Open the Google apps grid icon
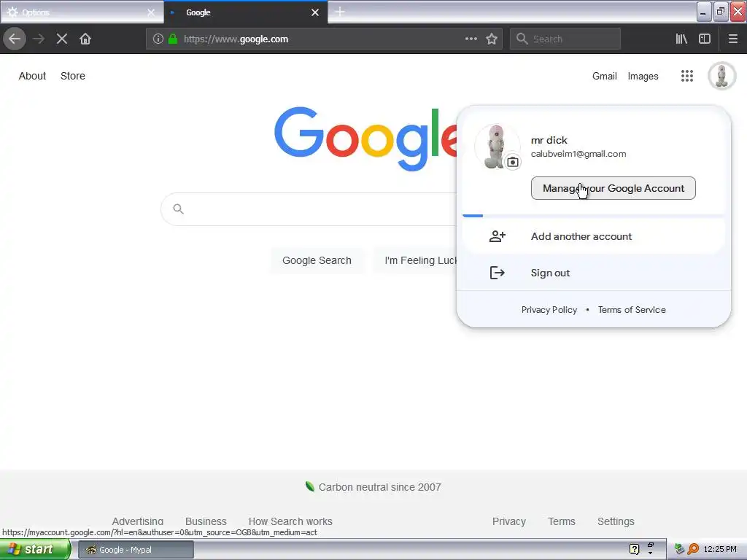 (687, 76)
